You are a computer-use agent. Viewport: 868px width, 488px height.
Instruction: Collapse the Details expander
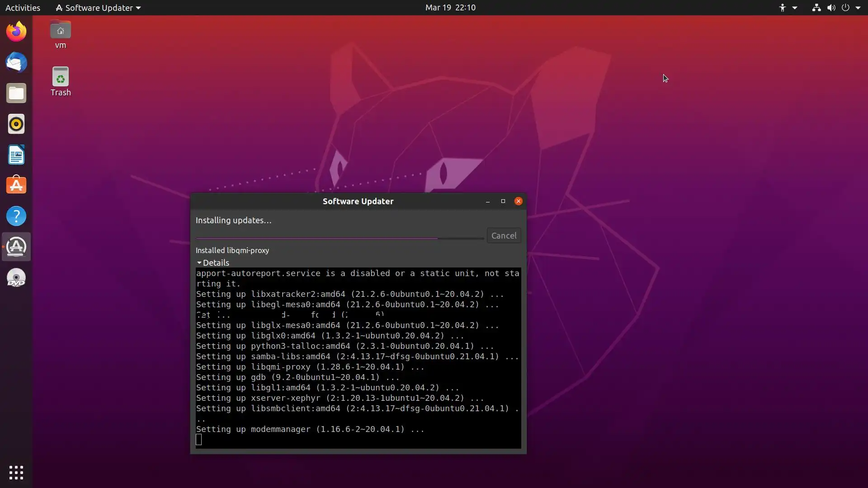tap(212, 263)
